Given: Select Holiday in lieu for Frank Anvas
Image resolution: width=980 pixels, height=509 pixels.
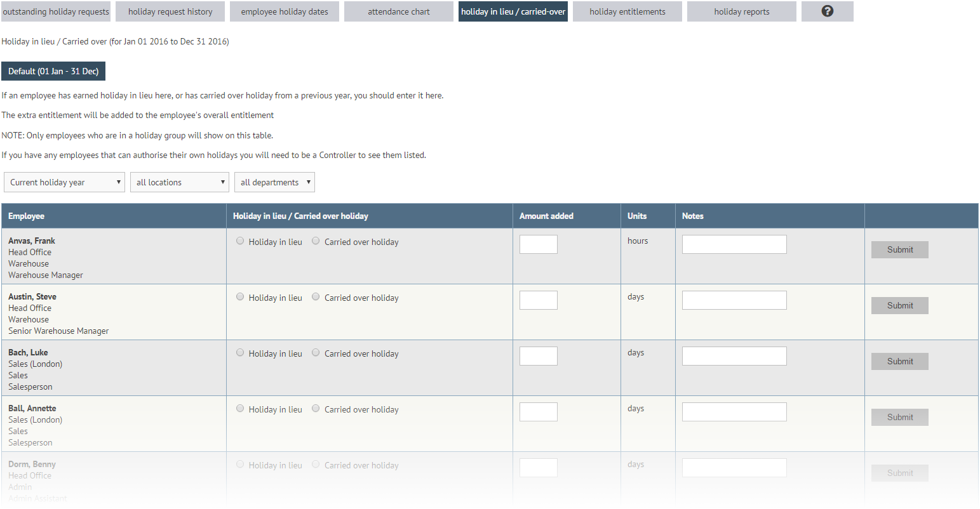Looking at the screenshot, I should pos(240,241).
